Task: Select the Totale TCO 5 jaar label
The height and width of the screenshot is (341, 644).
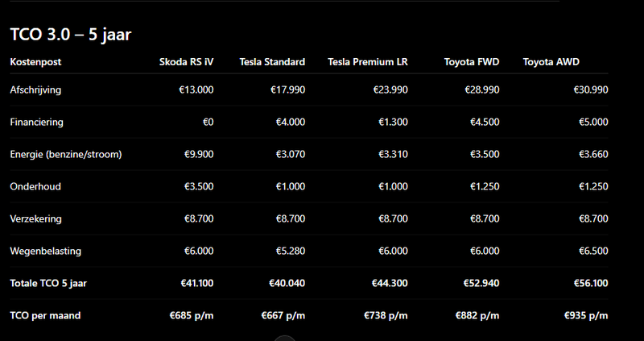Action: 48,283
